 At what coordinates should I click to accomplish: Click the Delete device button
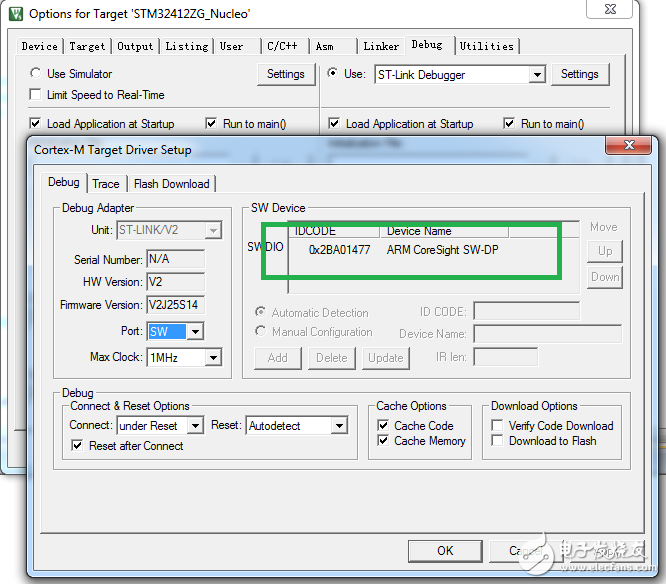(x=332, y=358)
